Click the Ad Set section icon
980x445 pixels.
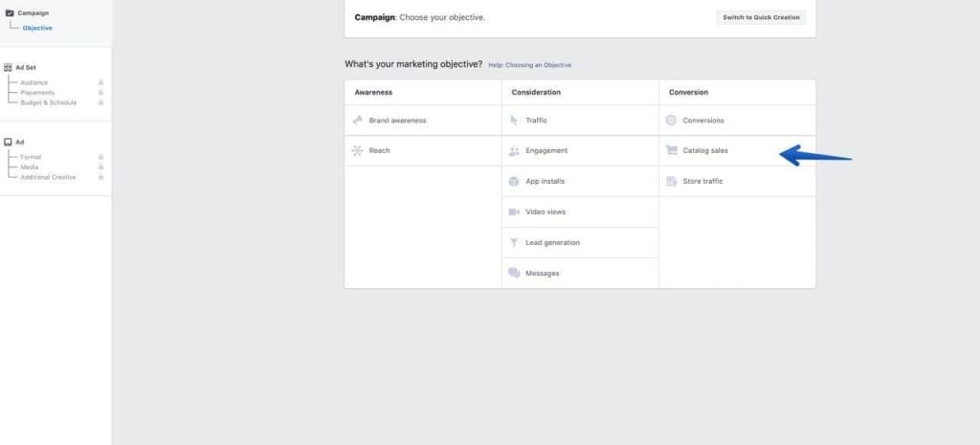[x=9, y=67]
